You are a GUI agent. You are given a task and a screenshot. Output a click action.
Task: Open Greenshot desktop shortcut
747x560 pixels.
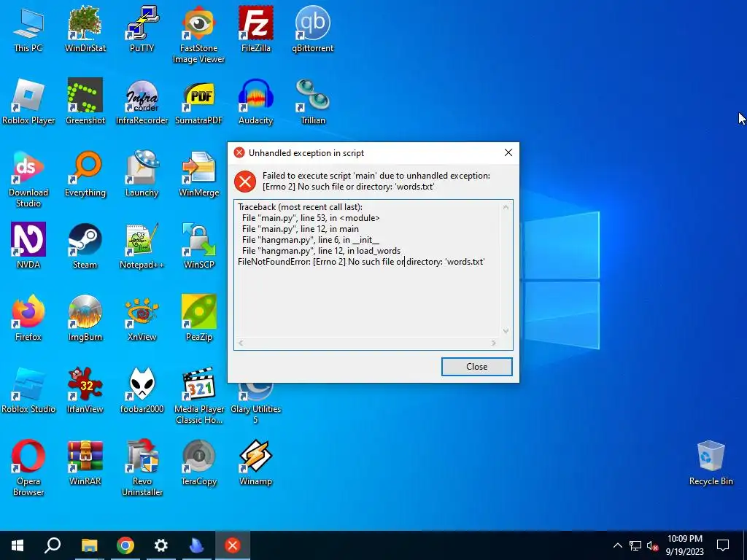[x=85, y=102]
